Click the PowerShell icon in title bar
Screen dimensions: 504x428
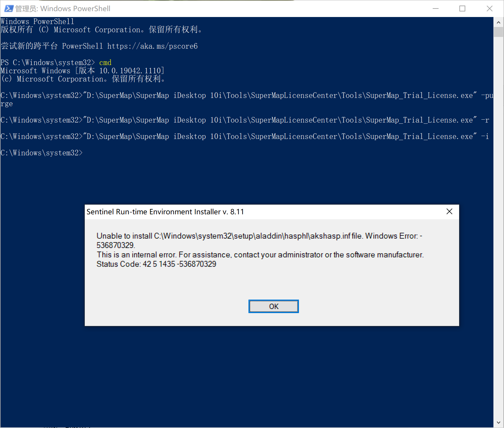click(9, 9)
